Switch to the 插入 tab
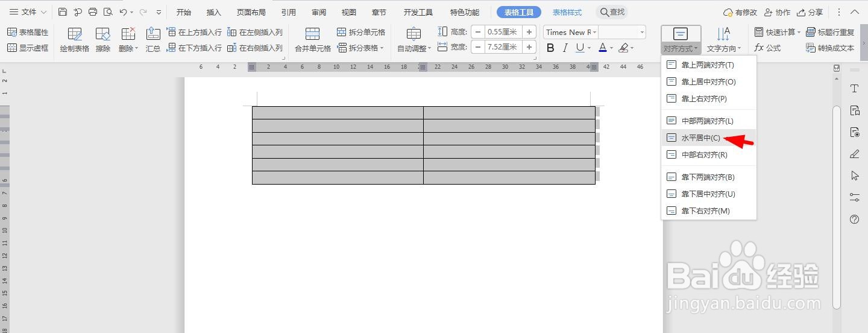Screen dimensions: 868x333 213,12
